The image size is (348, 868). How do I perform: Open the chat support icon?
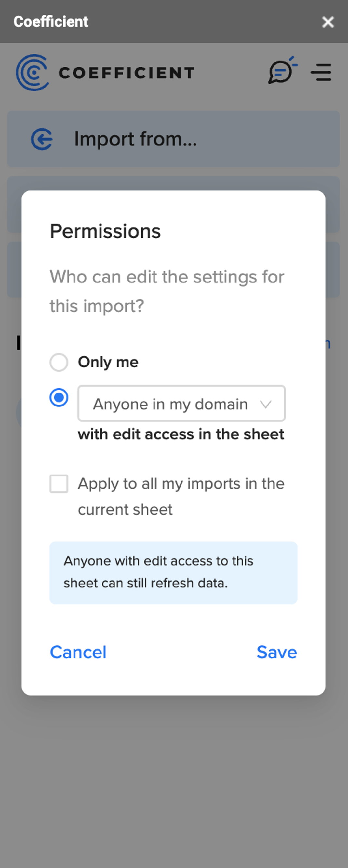282,70
